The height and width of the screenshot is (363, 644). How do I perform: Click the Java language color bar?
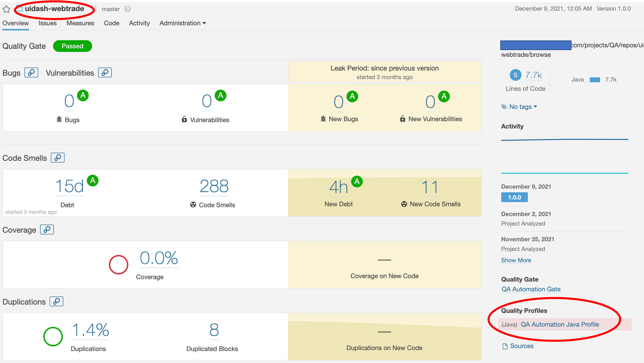[x=595, y=80]
